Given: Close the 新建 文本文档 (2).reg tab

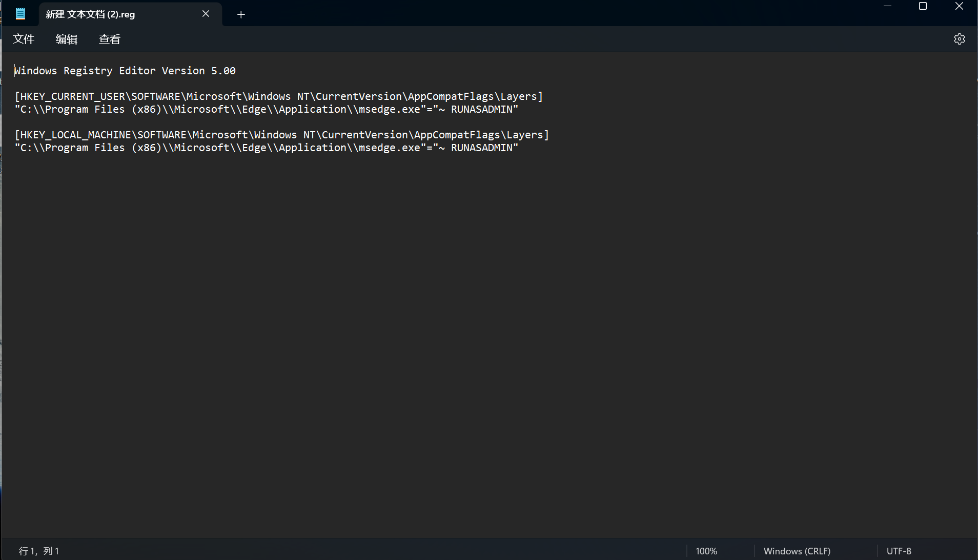Looking at the screenshot, I should click(x=206, y=14).
